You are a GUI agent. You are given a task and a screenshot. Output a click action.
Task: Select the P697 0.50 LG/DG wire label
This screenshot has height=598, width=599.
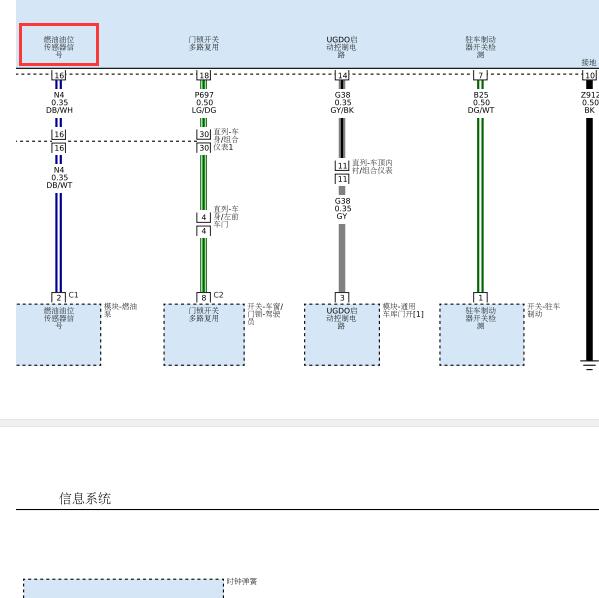pyautogui.click(x=204, y=102)
